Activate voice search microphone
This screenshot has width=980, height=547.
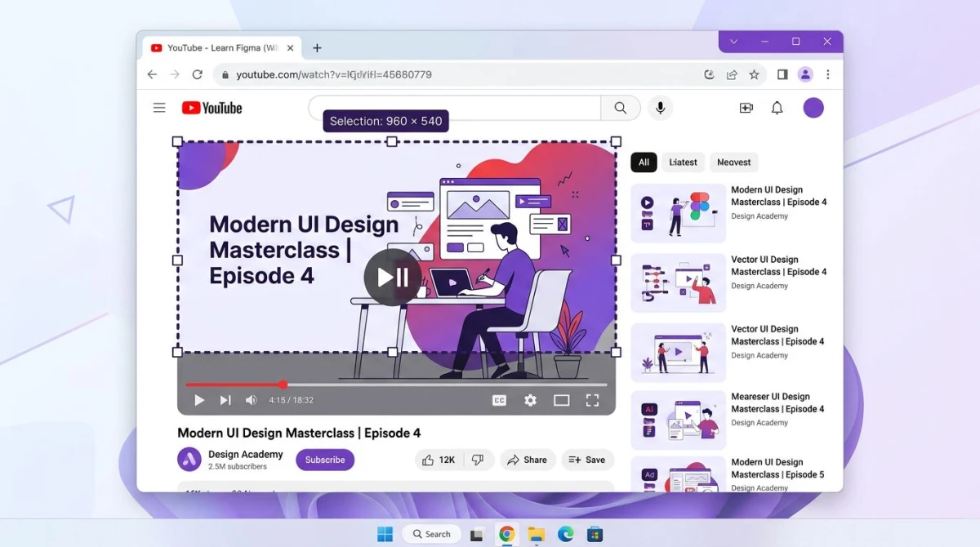(x=661, y=108)
